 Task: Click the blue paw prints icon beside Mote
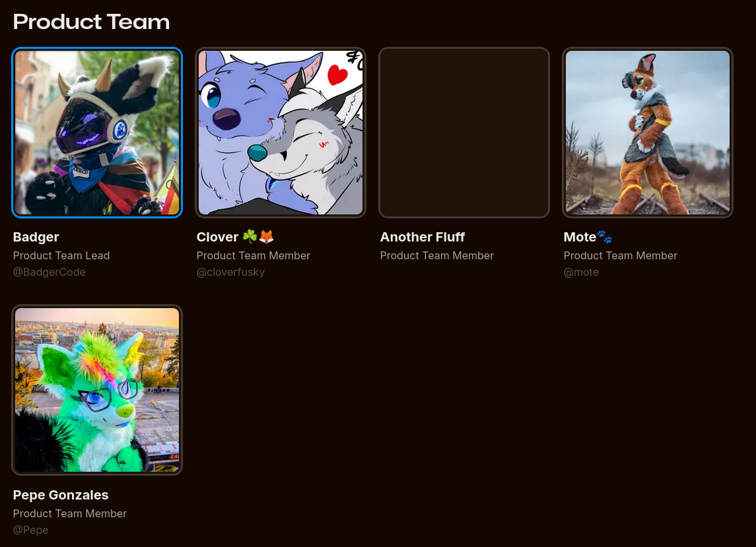point(605,237)
